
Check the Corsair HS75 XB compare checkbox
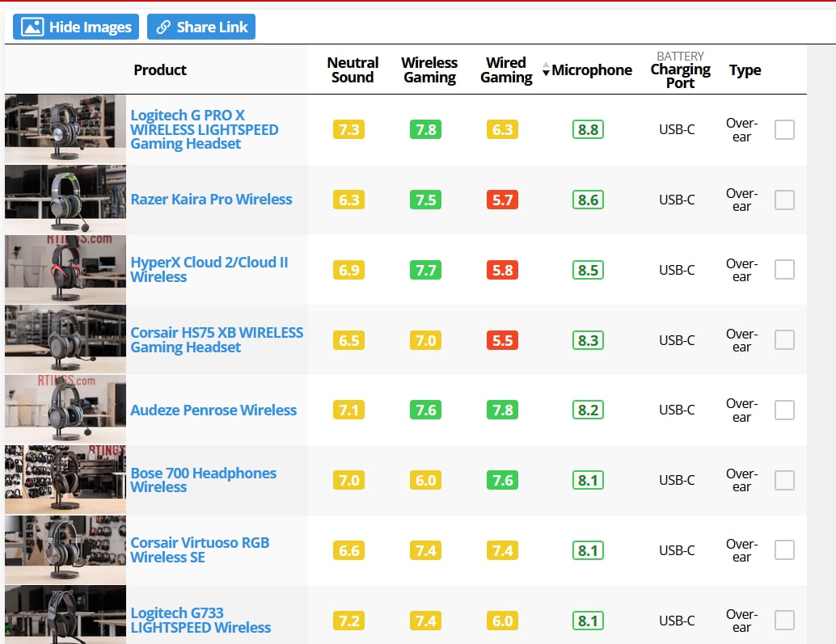(x=784, y=340)
